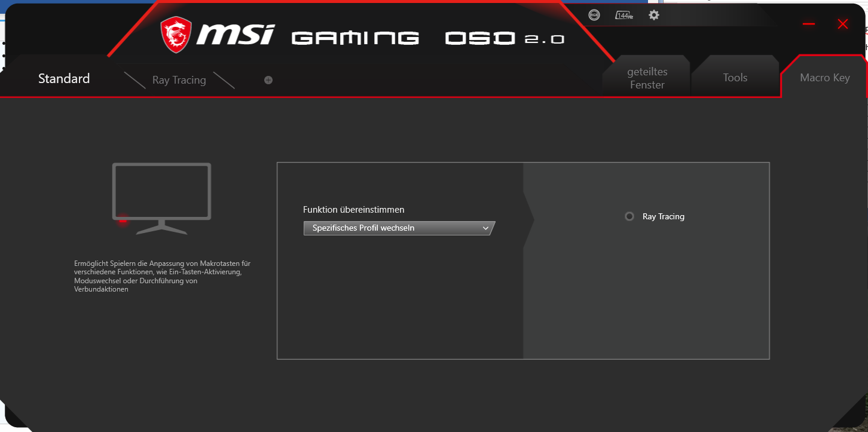This screenshot has width=868, height=432.
Task: Open the RGB lighting icon
Action: pos(594,16)
